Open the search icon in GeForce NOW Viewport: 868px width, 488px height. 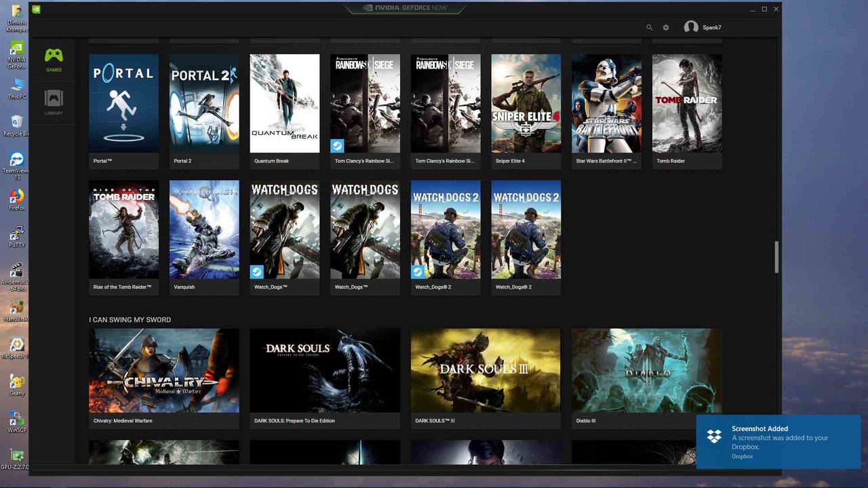[x=649, y=28]
